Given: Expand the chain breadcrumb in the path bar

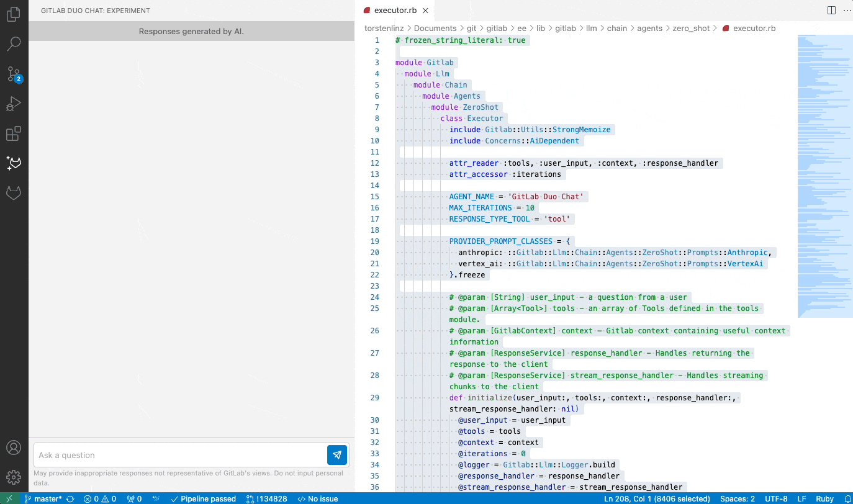Looking at the screenshot, I should click(x=617, y=28).
